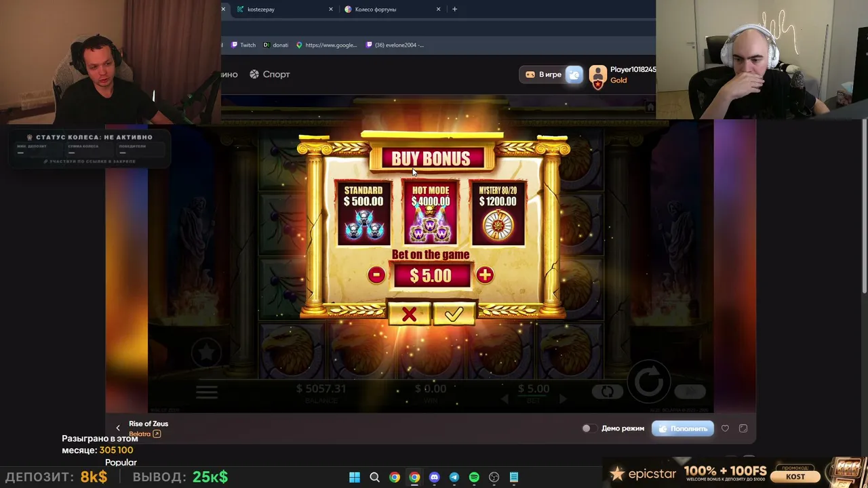
Task: Open Windows taskbar search
Action: click(x=374, y=477)
